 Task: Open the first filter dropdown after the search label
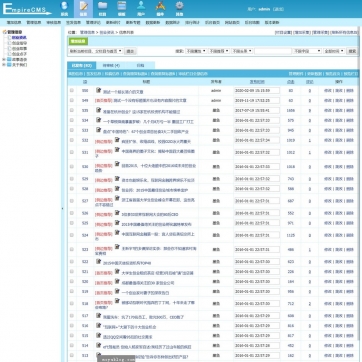click(x=196, y=51)
